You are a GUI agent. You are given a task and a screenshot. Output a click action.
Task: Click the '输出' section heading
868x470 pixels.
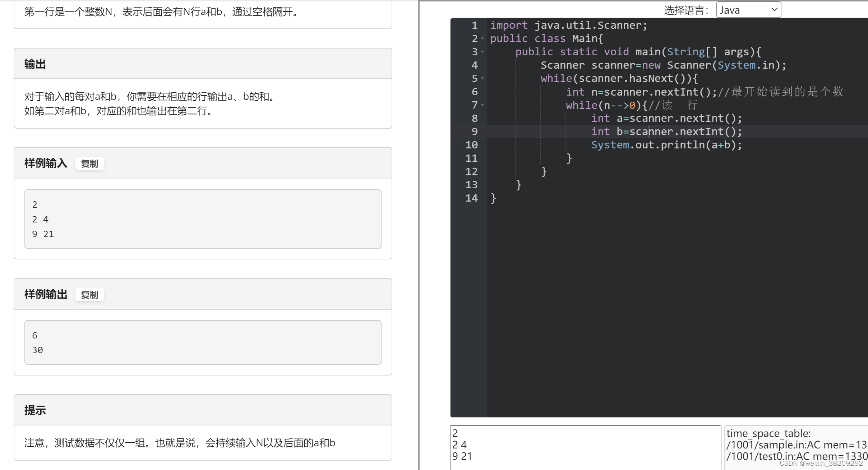(x=35, y=64)
